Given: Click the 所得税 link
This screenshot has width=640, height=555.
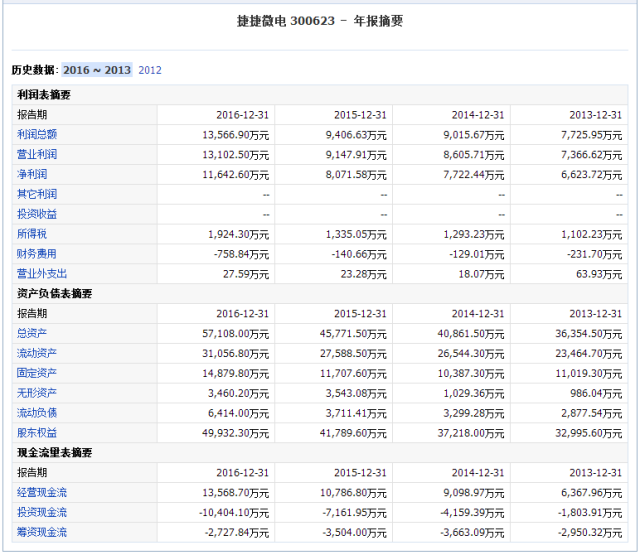Looking at the screenshot, I should point(32,234).
